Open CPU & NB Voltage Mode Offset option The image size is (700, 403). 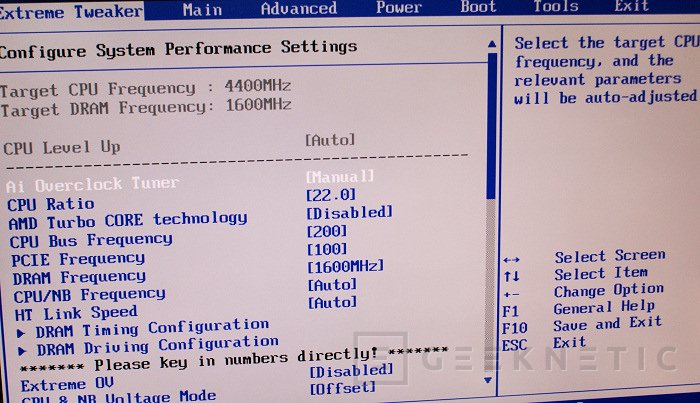pyautogui.click(x=343, y=387)
